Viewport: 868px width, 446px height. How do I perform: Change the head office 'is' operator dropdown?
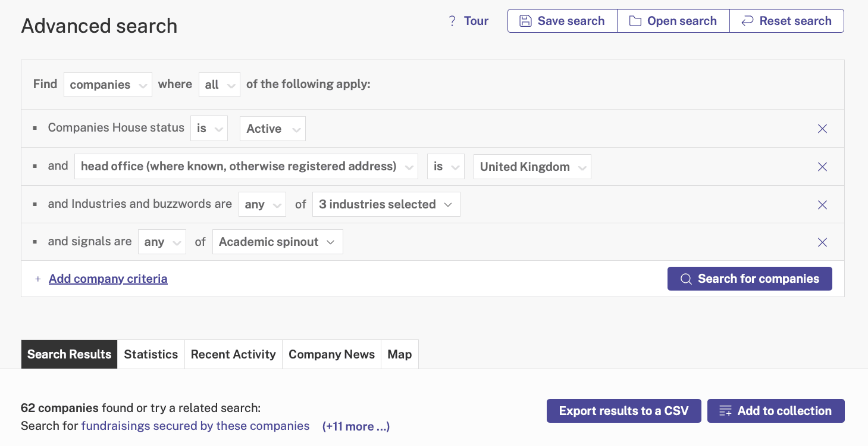(x=446, y=167)
